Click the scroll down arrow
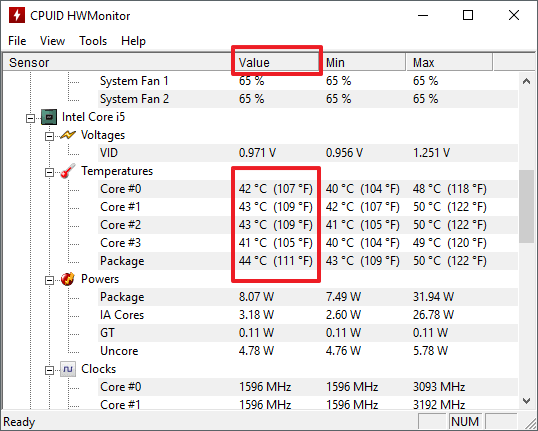Image resolution: width=538 pixels, height=431 pixels. (x=526, y=400)
